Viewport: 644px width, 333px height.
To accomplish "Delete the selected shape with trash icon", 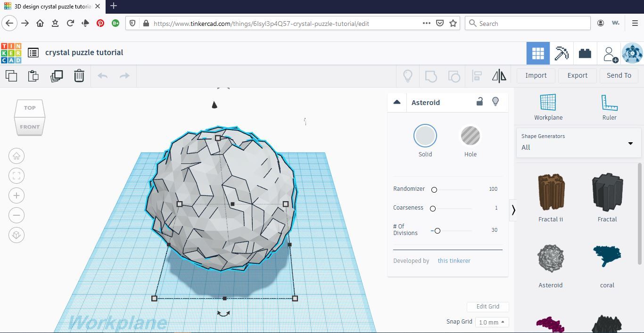I will (x=79, y=76).
